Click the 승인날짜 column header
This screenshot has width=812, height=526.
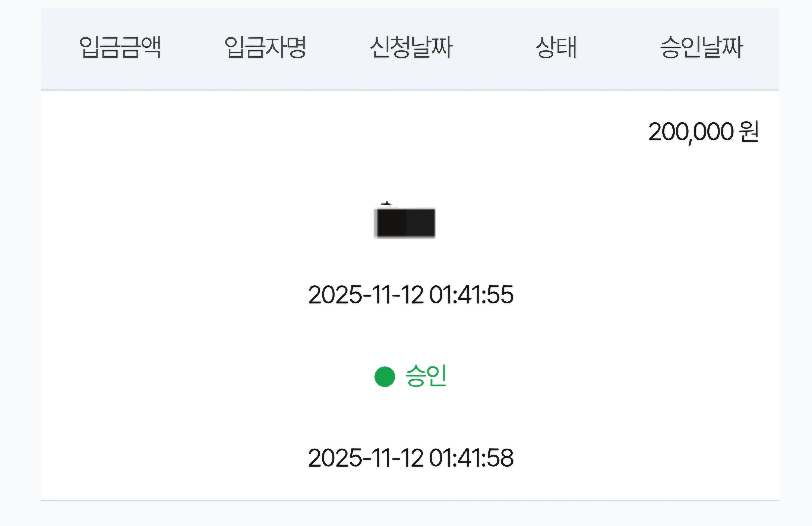tap(701, 47)
